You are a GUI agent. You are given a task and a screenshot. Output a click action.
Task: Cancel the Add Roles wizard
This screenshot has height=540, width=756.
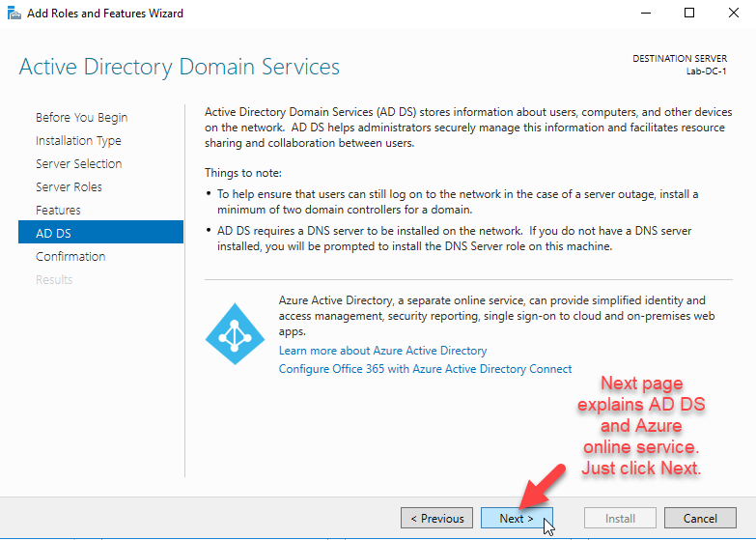pyautogui.click(x=700, y=519)
